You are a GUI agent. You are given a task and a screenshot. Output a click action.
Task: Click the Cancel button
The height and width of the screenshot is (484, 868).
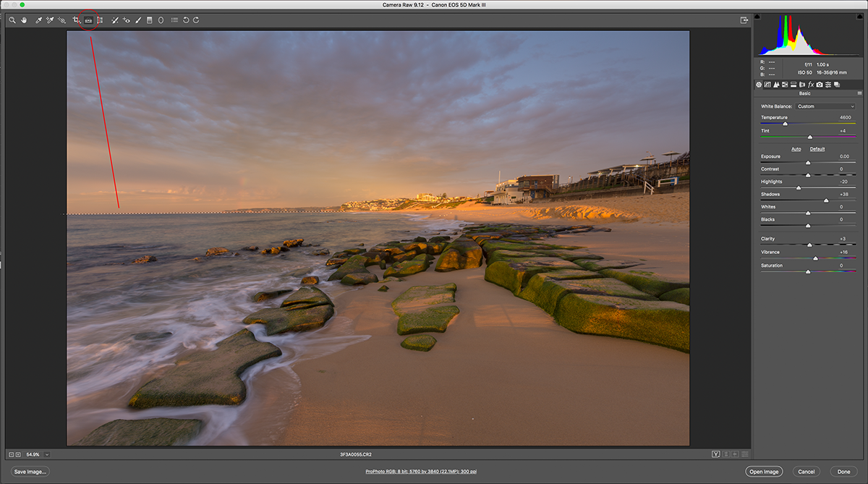(x=806, y=472)
